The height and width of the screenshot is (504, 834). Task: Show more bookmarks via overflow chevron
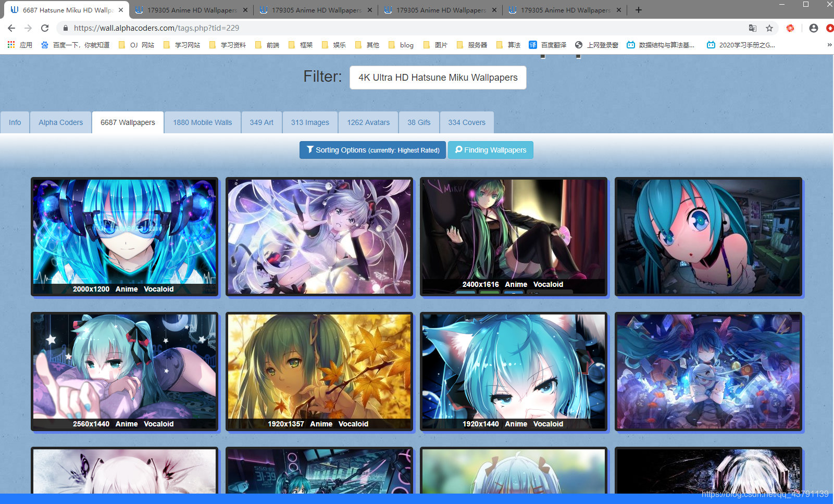pyautogui.click(x=829, y=45)
